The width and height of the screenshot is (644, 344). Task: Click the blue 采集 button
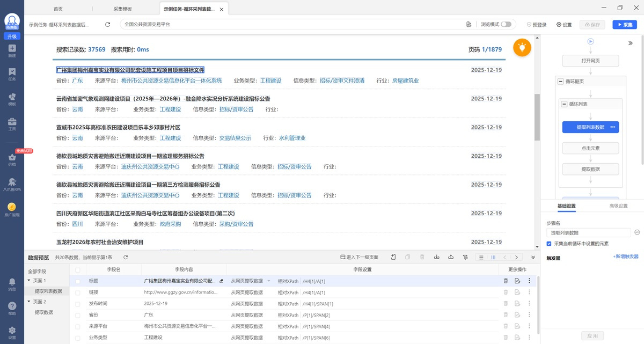click(624, 25)
